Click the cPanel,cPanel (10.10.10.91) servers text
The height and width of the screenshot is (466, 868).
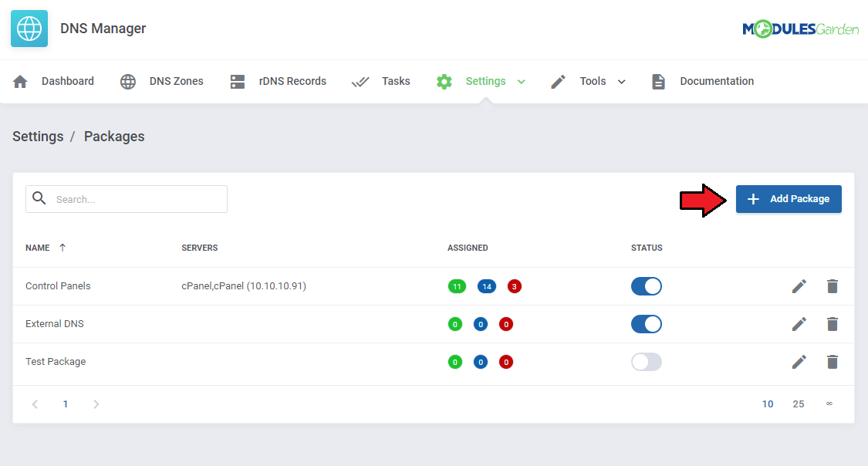coord(244,286)
